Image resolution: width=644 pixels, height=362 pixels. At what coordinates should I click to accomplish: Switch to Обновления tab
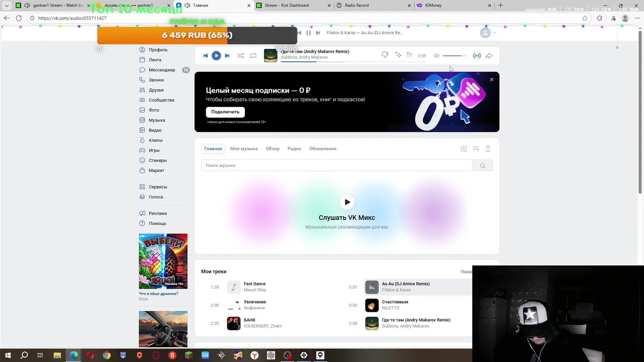[323, 149]
